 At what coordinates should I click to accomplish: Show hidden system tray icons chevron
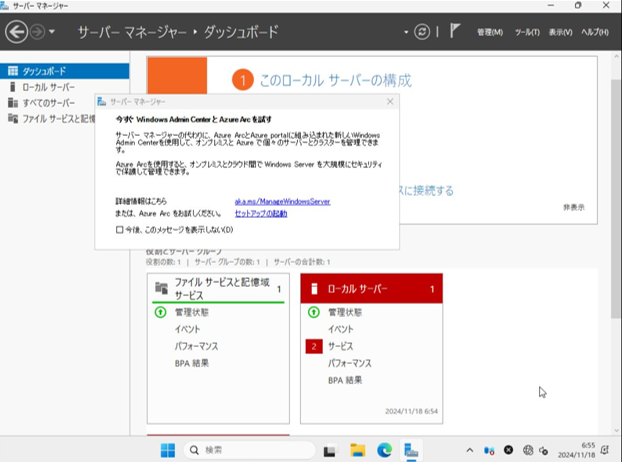tap(470, 450)
